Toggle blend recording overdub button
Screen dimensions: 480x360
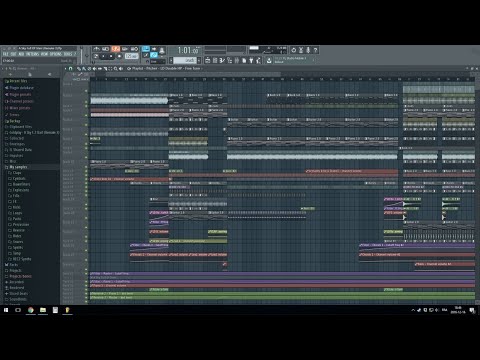point(124,49)
